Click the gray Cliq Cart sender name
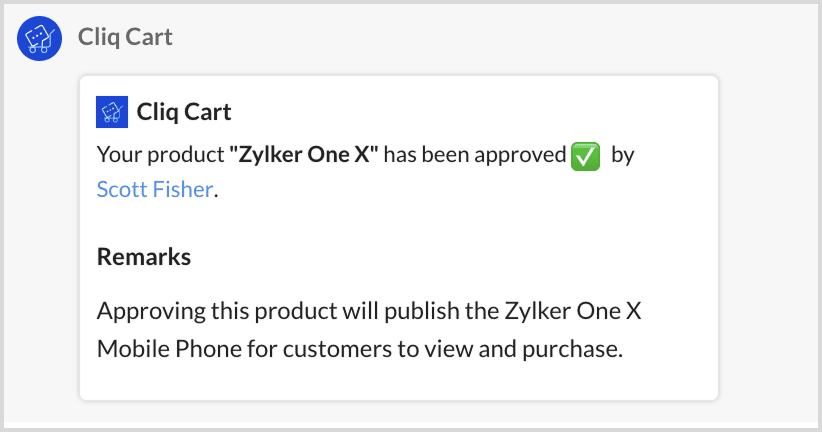Image resolution: width=822 pixels, height=432 pixels. point(125,38)
